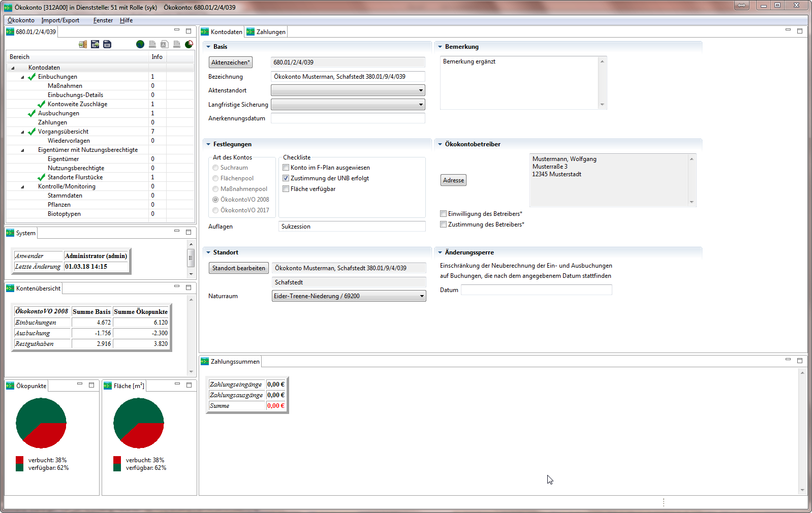Click the plain save floppy disk icon

coord(107,45)
